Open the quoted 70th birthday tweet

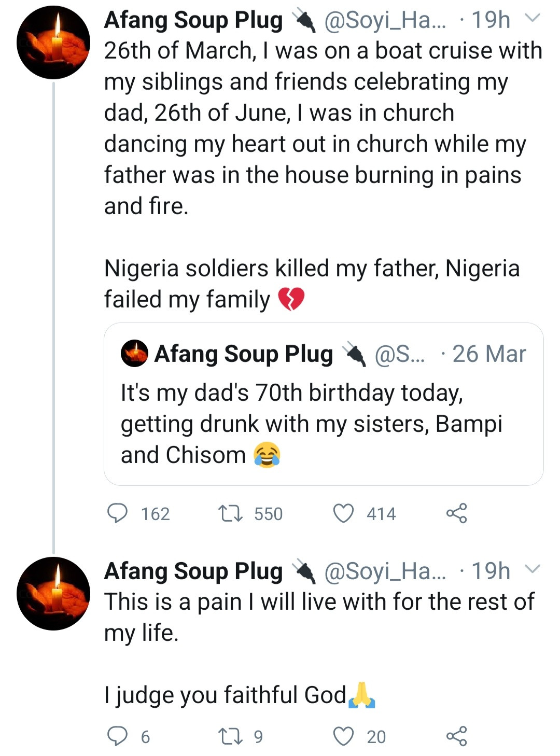pyautogui.click(x=324, y=423)
